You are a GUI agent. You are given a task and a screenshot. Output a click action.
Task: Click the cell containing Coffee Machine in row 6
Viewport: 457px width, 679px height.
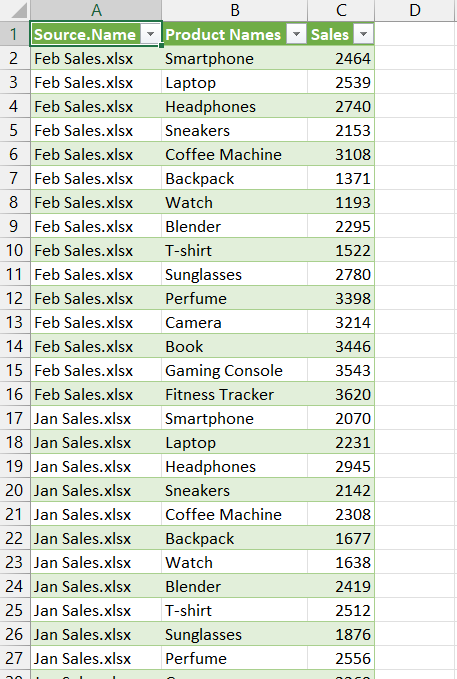pyautogui.click(x=234, y=154)
